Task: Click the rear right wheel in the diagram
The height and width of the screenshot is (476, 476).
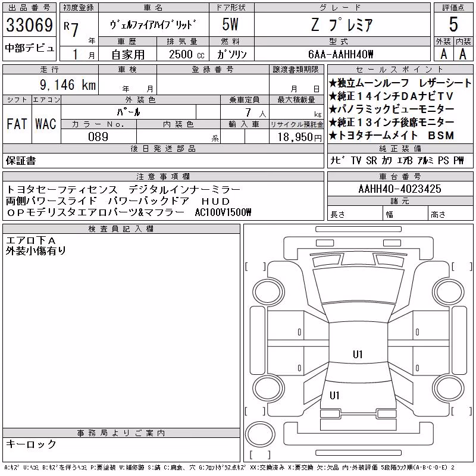Action: pos(449,388)
